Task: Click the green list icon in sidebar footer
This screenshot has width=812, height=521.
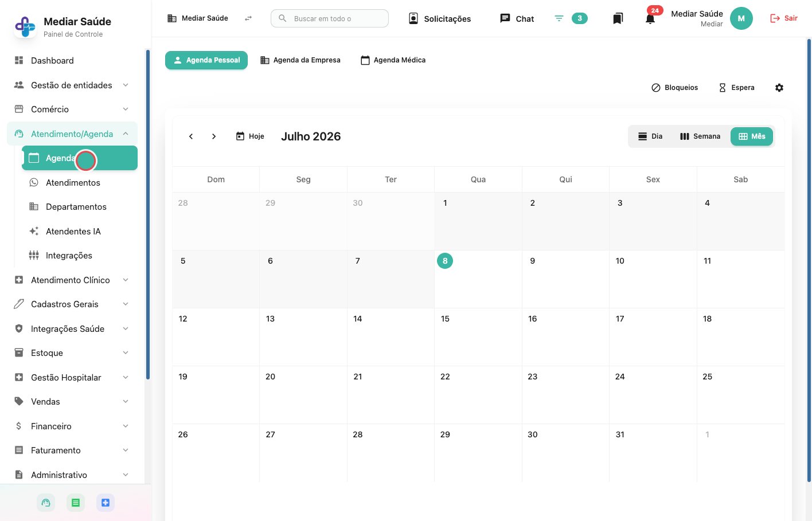Action: 76,503
